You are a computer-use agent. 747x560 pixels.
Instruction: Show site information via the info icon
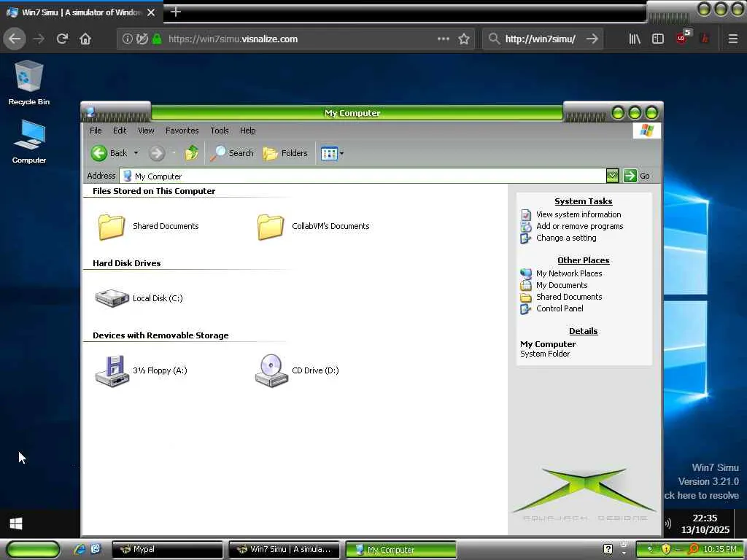pyautogui.click(x=127, y=39)
